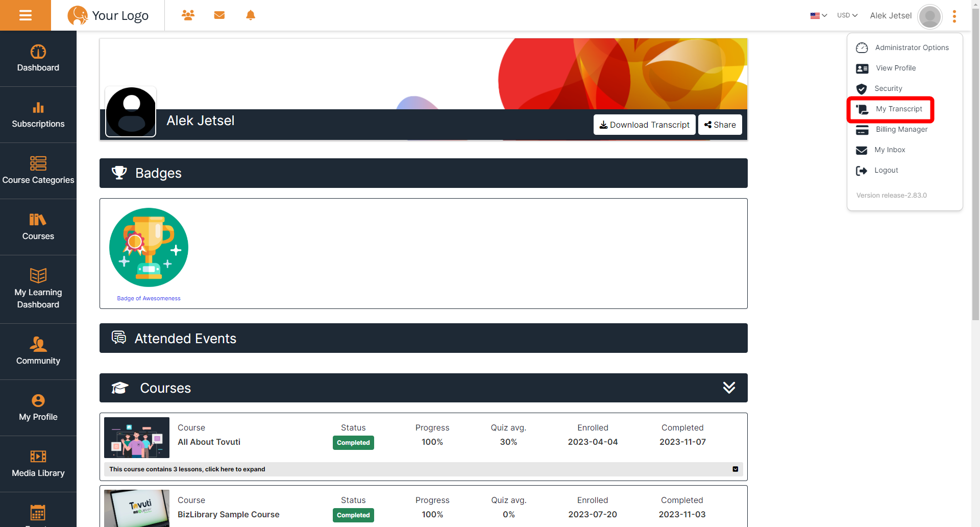
Task: Select My Transcript menu entry
Action: pyautogui.click(x=890, y=109)
